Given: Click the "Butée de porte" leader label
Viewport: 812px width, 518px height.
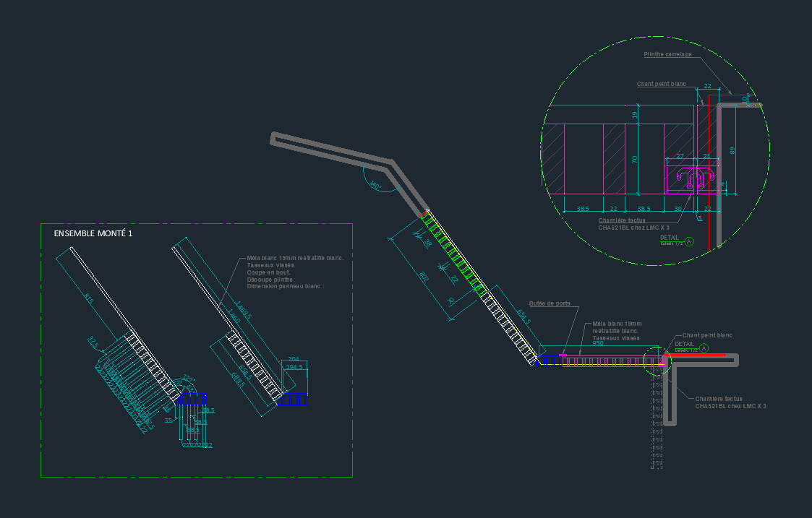Looking at the screenshot, I should coord(549,304).
